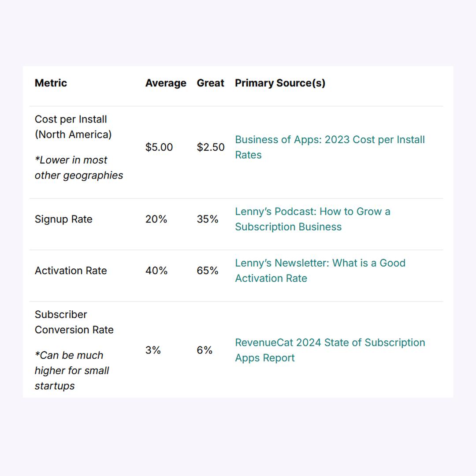This screenshot has height=476, width=476.
Task: Select the Activation Rate metric cell
Action: pyautogui.click(x=71, y=271)
